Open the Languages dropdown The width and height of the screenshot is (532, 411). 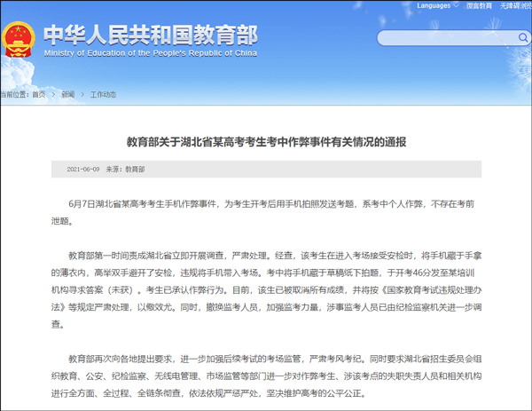point(438,5)
